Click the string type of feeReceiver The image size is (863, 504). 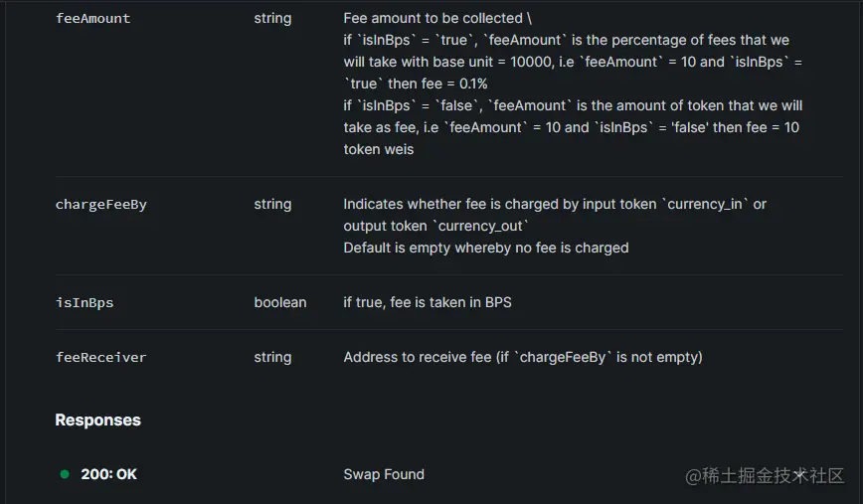[x=272, y=357]
